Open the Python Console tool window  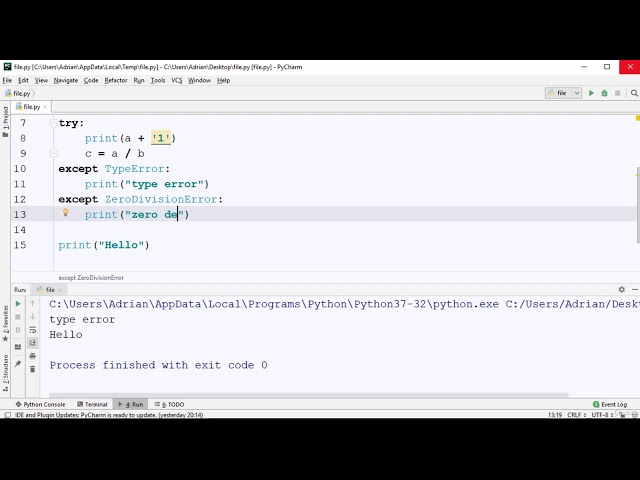40,404
